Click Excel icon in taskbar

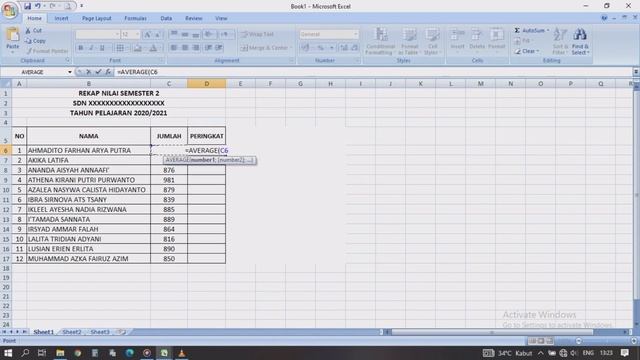tap(164, 353)
